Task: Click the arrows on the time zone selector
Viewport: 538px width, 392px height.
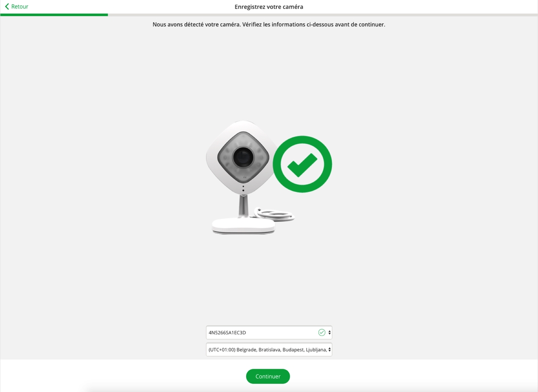Action: tap(330, 349)
